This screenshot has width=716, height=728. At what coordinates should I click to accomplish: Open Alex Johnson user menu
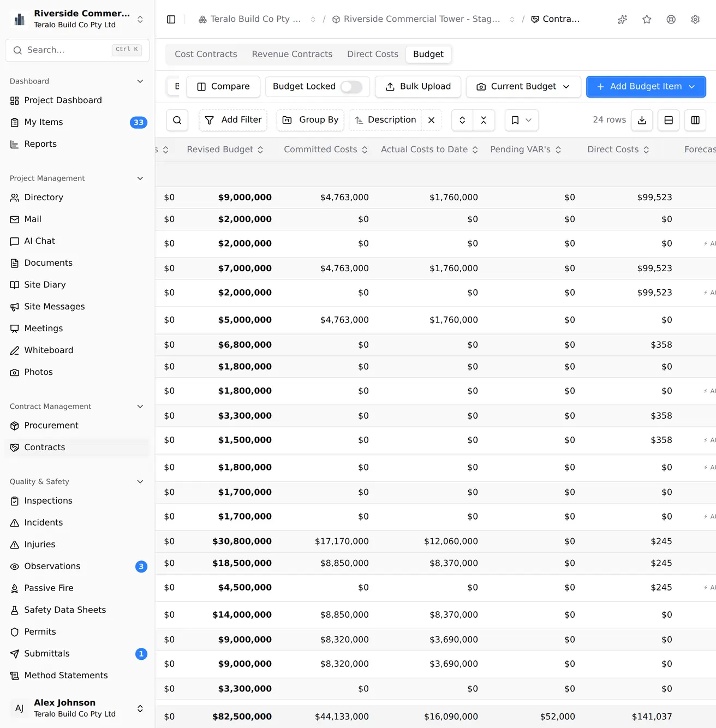[x=77, y=708]
